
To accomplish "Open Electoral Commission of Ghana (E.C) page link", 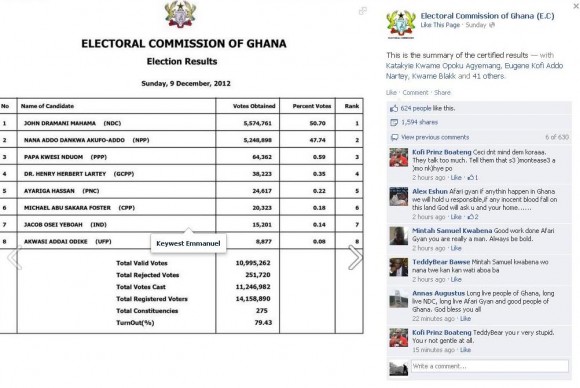I will 487,16.
